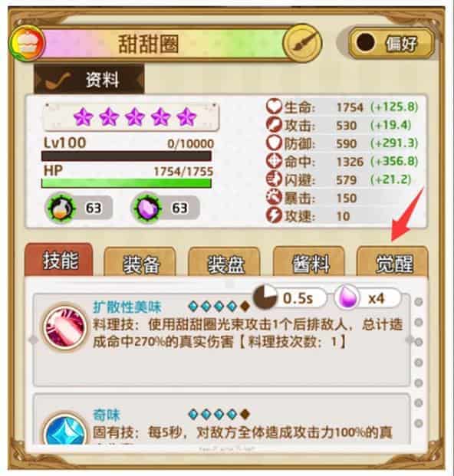Click the 奇味 blue skill icon
This screenshot has height=476, width=454.
pyautogui.click(x=64, y=431)
